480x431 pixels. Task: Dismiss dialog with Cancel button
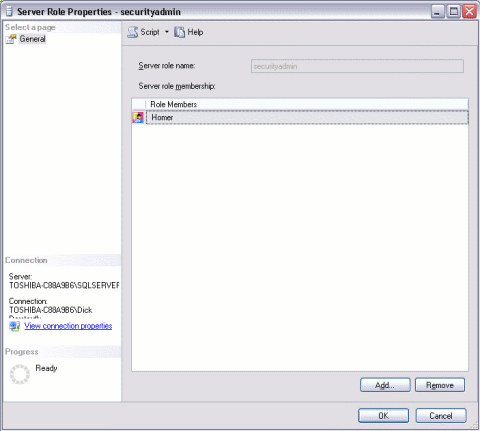[441, 416]
